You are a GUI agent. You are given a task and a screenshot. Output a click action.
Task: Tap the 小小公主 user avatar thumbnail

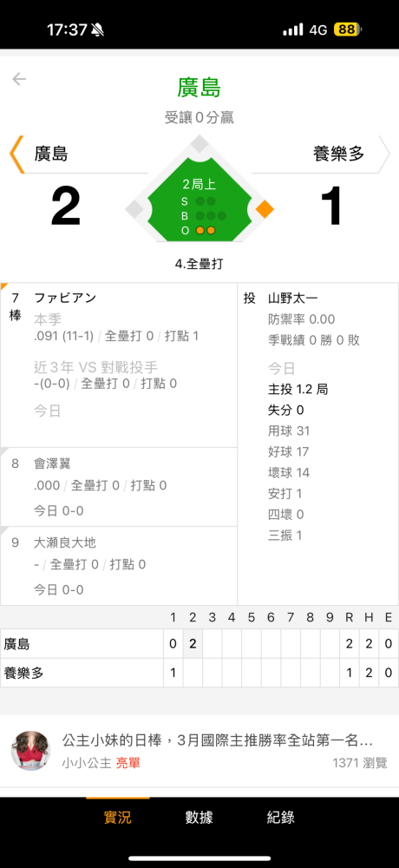coord(29,751)
